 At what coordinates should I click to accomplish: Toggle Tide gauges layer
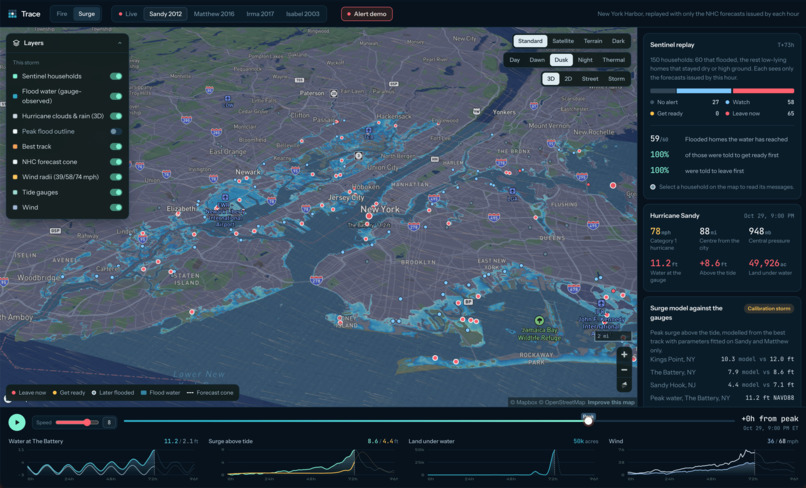[116, 192]
